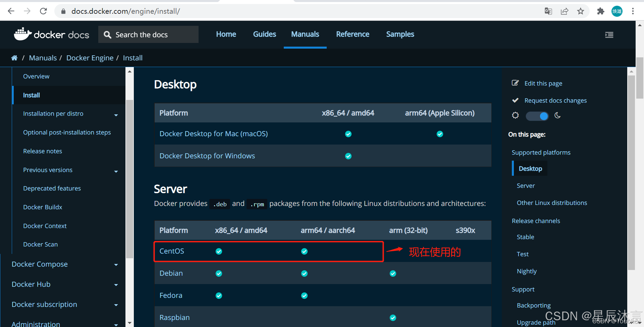Click the docker docs whale logo
The height and width of the screenshot is (327, 644).
pos(23,34)
